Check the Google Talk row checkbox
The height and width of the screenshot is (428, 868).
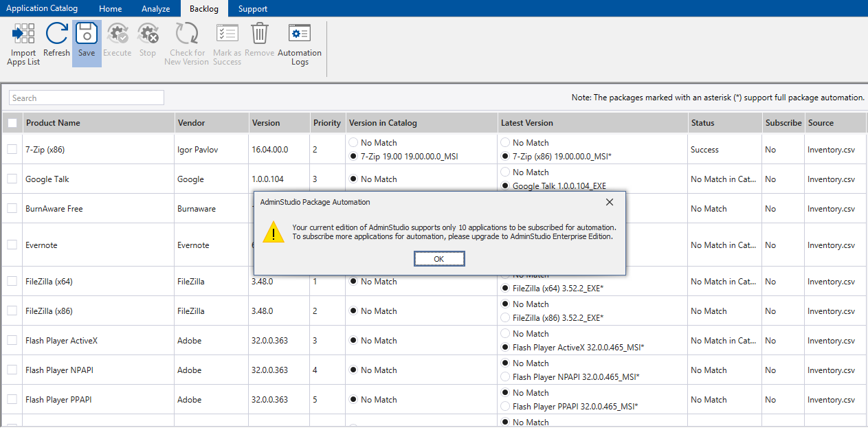click(12, 179)
